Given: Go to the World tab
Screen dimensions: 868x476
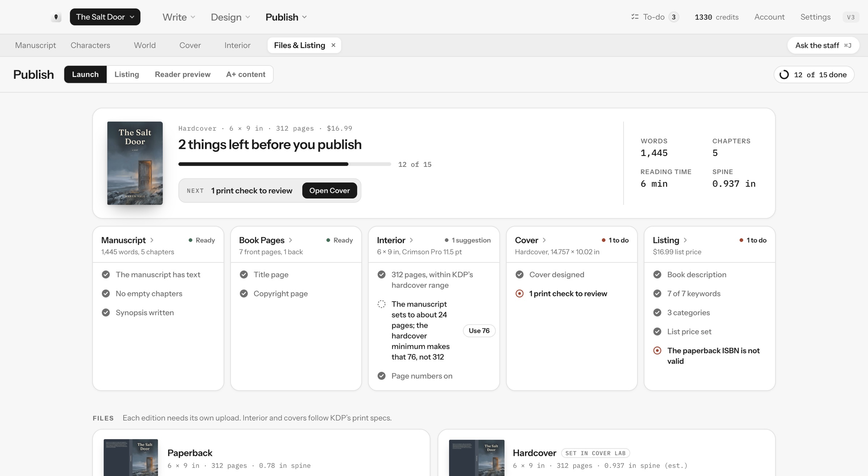Looking at the screenshot, I should [x=145, y=45].
